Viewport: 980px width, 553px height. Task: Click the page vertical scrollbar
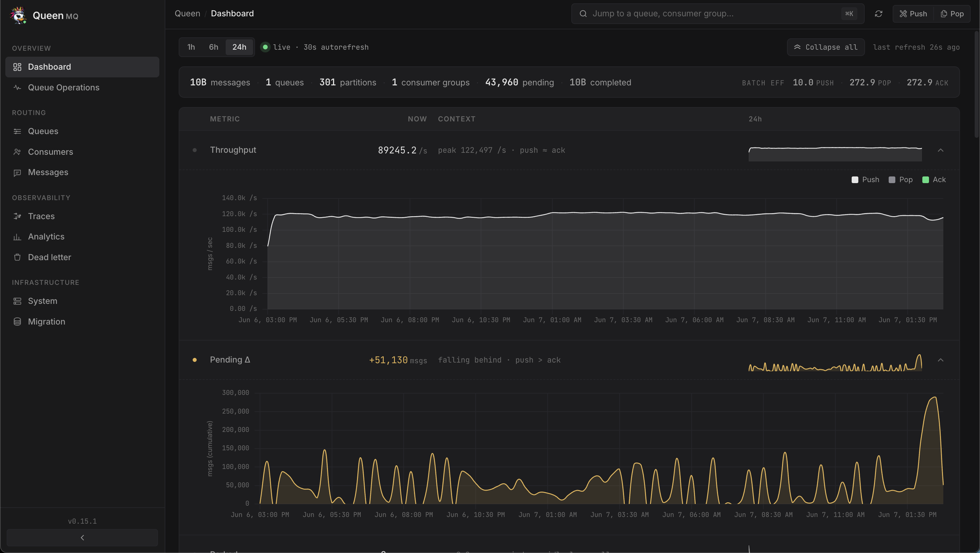point(977,84)
